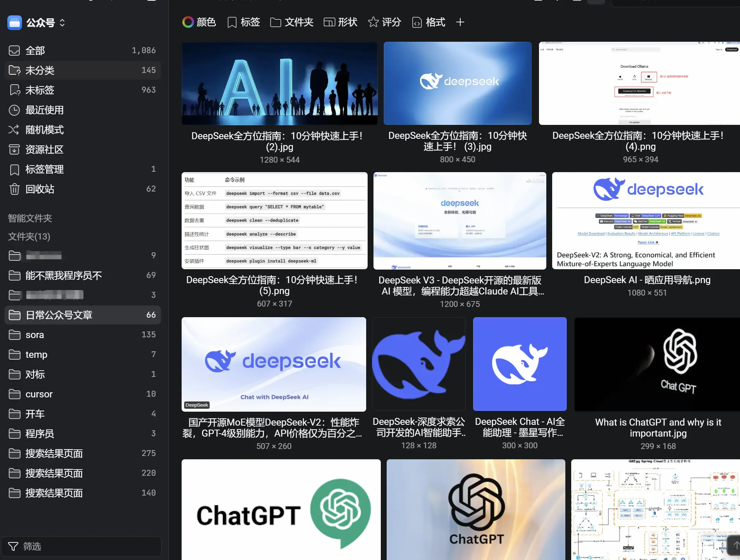Select the DeepSeek V3 webpage thumbnail
The height and width of the screenshot is (560, 740).
coord(460,221)
